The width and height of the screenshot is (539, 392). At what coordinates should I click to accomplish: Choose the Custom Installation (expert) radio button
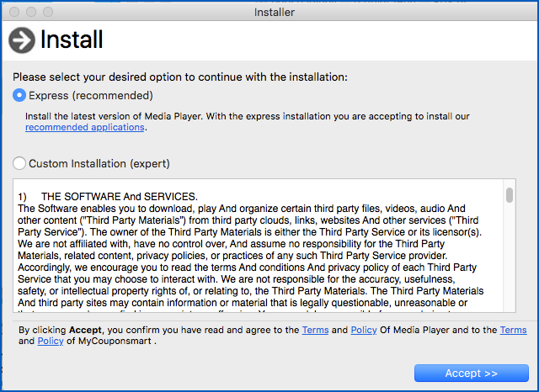click(x=19, y=163)
